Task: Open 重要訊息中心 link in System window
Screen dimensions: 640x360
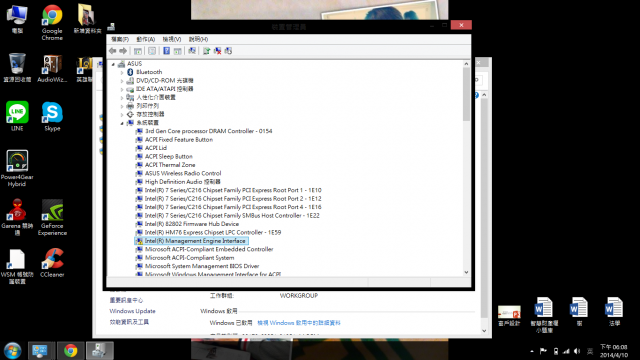Action: 126,300
